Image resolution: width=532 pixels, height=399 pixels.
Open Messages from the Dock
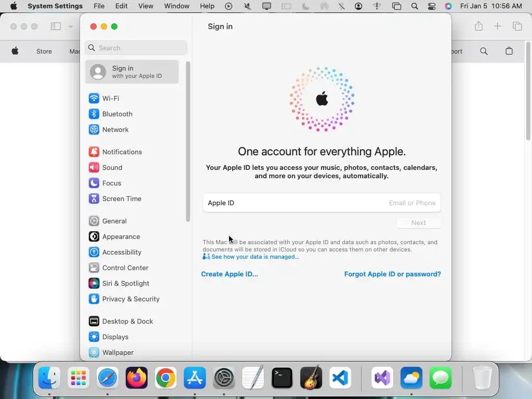(x=441, y=378)
